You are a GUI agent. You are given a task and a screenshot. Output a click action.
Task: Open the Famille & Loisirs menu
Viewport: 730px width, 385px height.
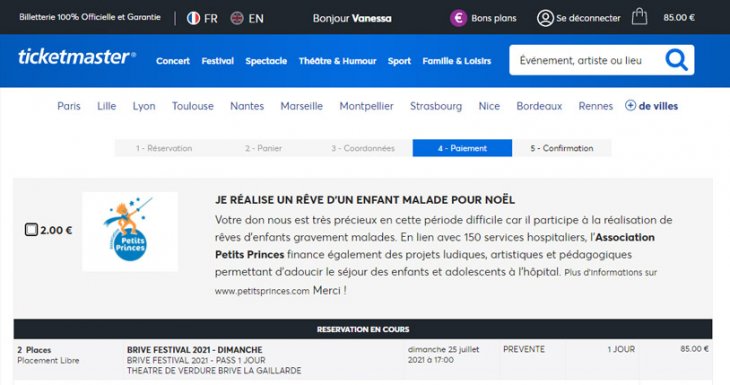pos(457,61)
